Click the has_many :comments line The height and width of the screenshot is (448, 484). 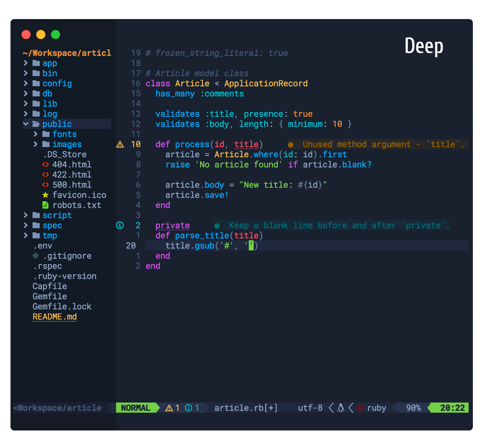pos(200,93)
